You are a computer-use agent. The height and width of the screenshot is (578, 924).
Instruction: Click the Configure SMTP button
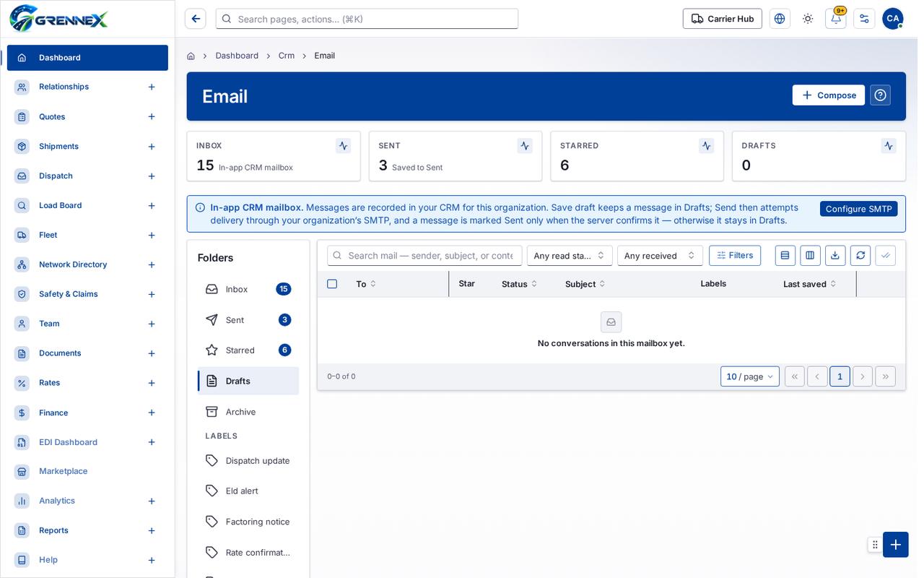coord(859,209)
